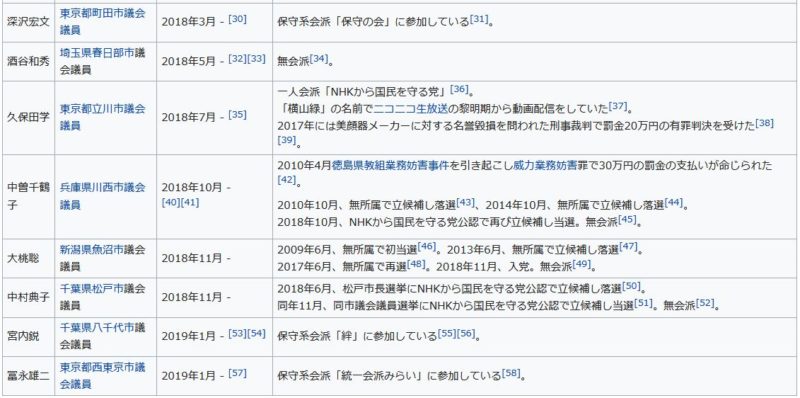Open 兵庫県川西市議会議員 link
This screenshot has height=398, width=800.
click(103, 195)
